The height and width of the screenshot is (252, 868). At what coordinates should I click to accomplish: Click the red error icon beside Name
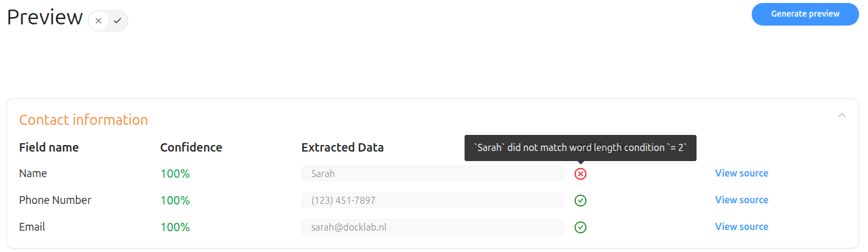tap(581, 174)
